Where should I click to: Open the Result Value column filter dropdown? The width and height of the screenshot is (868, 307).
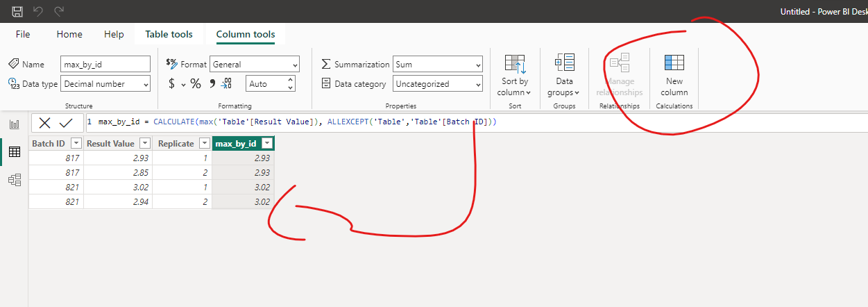tap(144, 143)
